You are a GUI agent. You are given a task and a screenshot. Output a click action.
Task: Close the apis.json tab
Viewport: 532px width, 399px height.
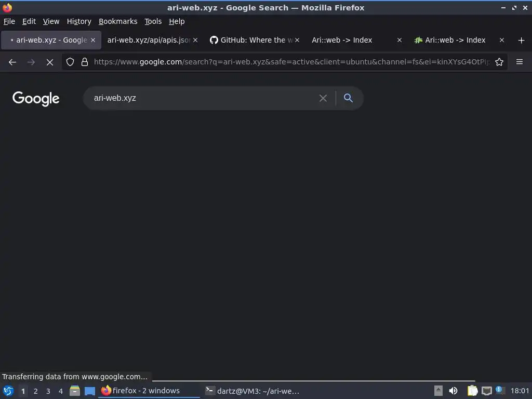coord(195,41)
